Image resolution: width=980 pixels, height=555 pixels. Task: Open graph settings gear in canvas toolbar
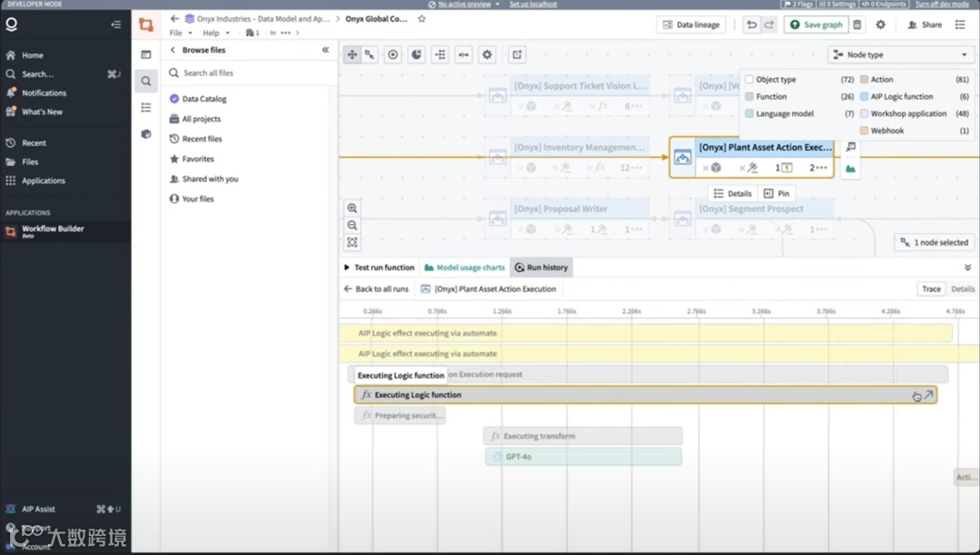[487, 55]
